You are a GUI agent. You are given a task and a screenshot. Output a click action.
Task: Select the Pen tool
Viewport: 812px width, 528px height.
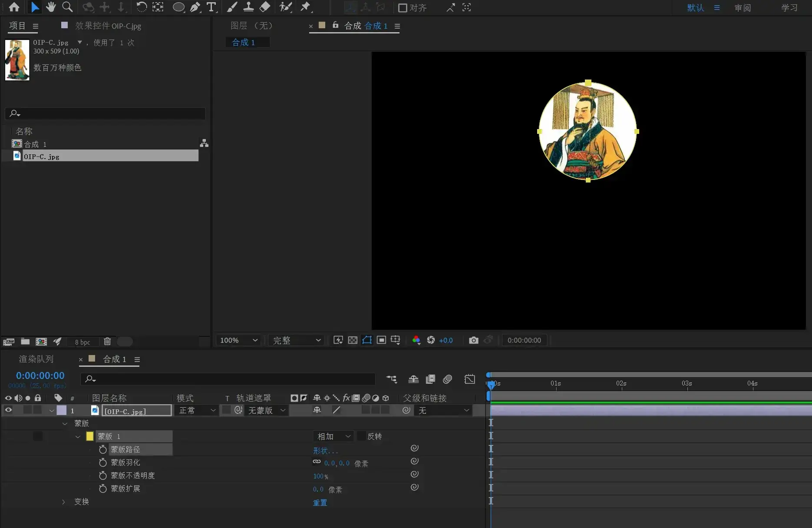pyautogui.click(x=195, y=7)
